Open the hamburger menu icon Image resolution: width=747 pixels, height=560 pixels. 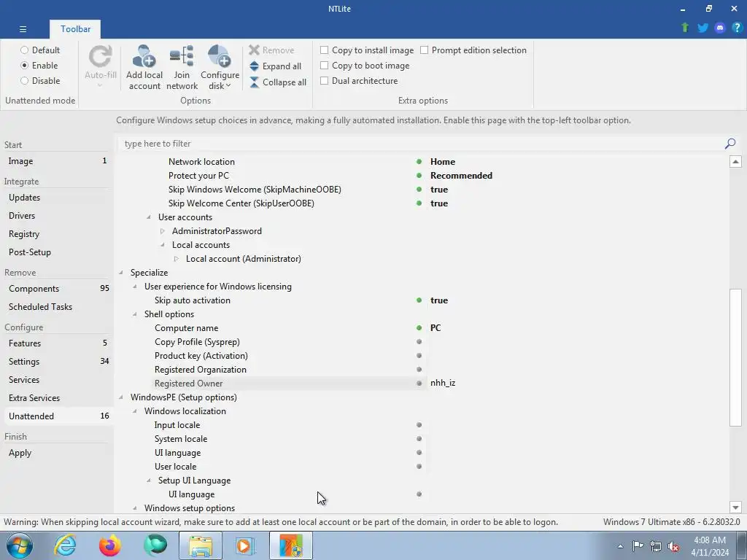click(x=23, y=29)
